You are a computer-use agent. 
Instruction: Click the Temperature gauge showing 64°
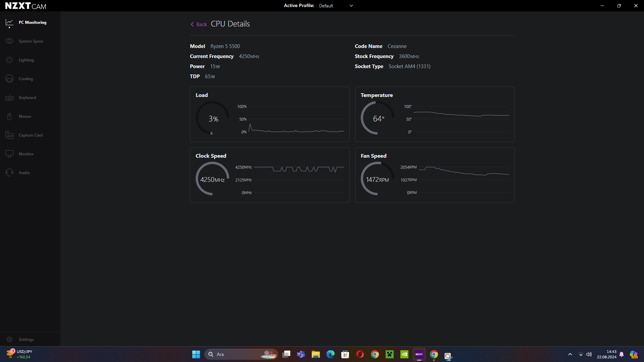click(x=378, y=118)
